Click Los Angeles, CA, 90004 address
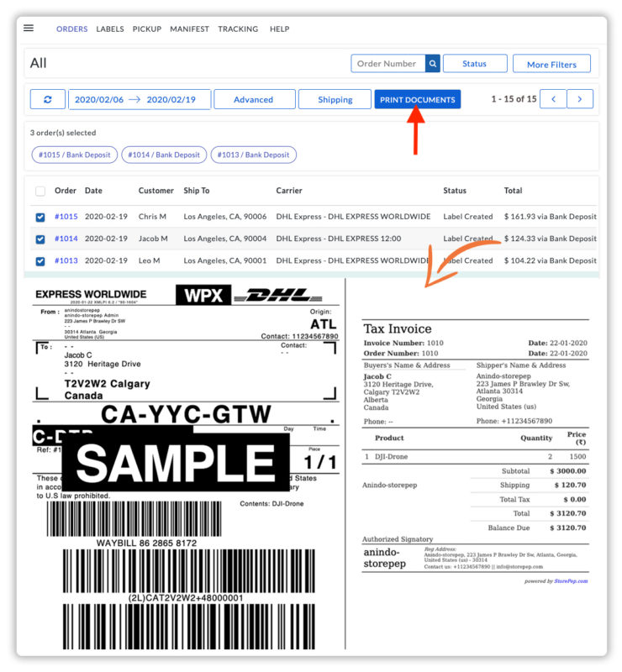622x672 pixels. (x=225, y=239)
